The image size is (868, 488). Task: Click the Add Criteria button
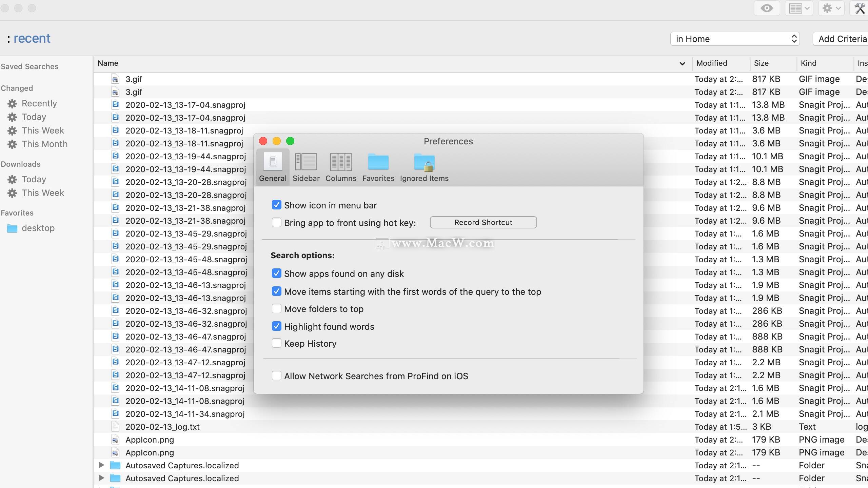[x=842, y=39]
